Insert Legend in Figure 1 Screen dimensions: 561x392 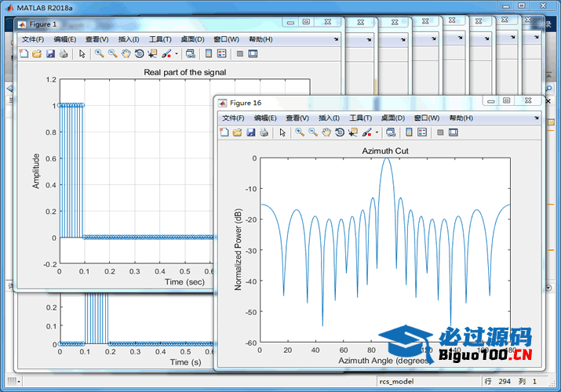tap(222, 53)
